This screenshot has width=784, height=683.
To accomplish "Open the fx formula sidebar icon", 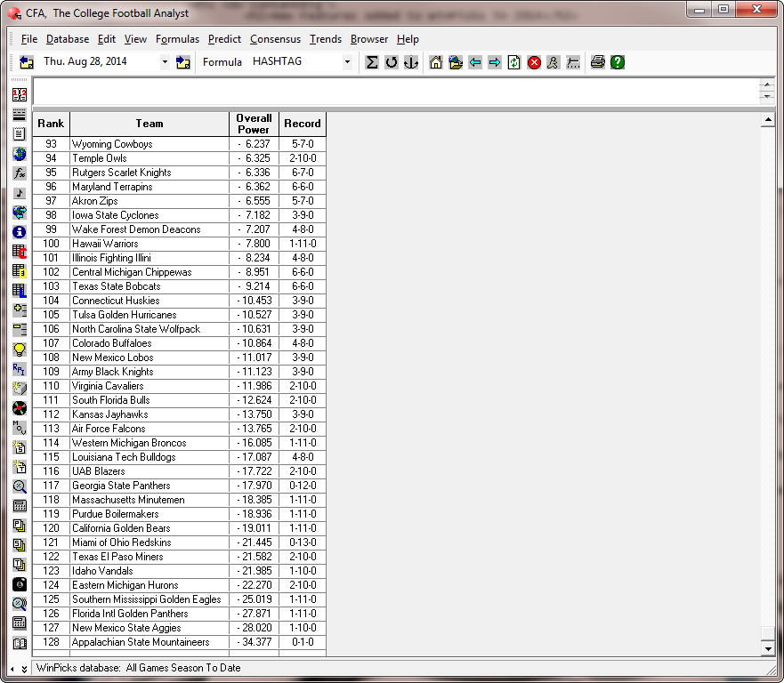I will click(20, 173).
